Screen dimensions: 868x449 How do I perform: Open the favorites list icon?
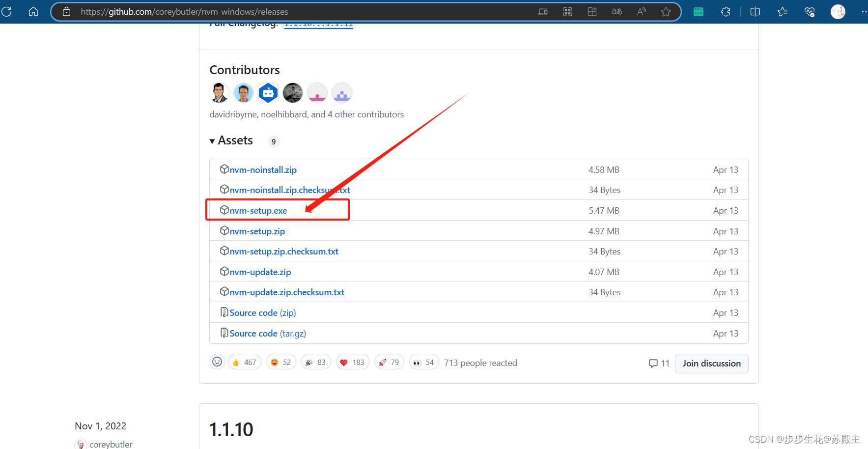(x=783, y=11)
